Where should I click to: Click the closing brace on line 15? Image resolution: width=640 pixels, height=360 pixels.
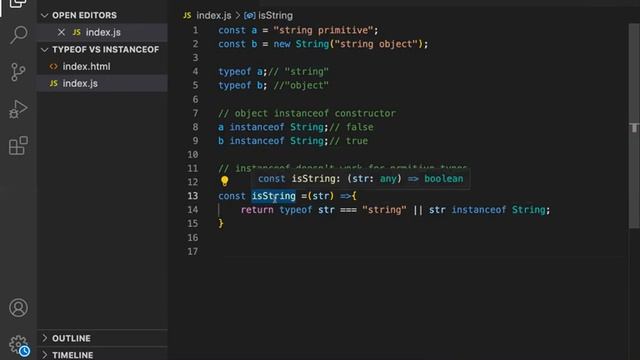click(x=221, y=223)
